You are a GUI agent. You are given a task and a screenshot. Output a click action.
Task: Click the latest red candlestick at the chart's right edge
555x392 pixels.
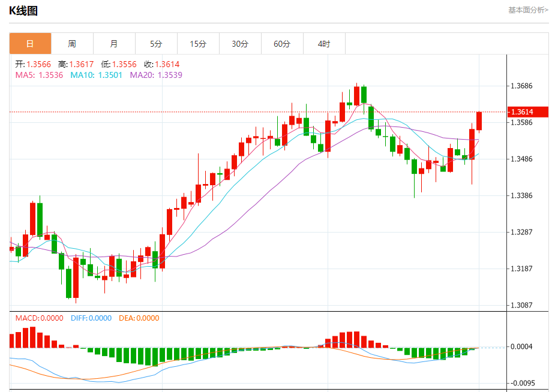pyautogui.click(x=479, y=121)
